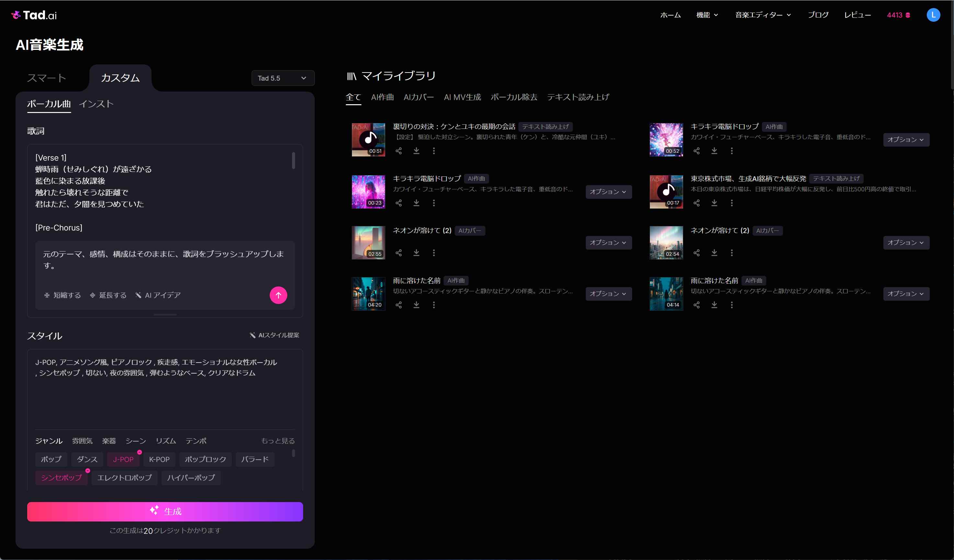The image size is (954, 560).
Task: Open more menu for 裏切りの対決 track
Action: point(434,151)
